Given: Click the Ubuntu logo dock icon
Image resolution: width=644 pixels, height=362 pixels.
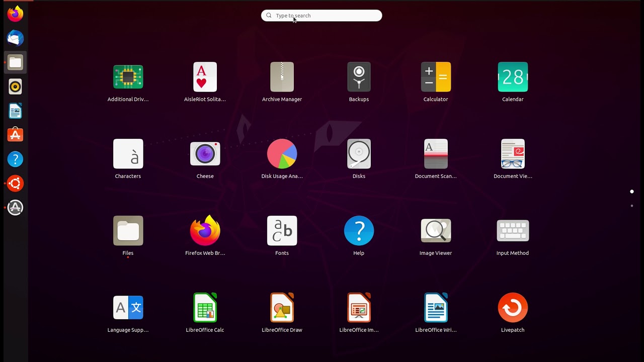Looking at the screenshot, I should coord(15,183).
